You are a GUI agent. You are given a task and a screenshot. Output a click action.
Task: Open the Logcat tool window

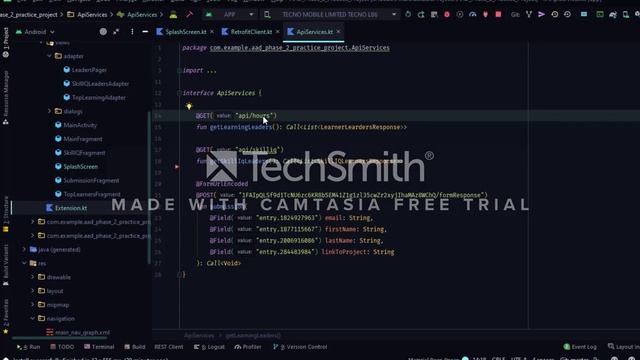(x=209, y=347)
